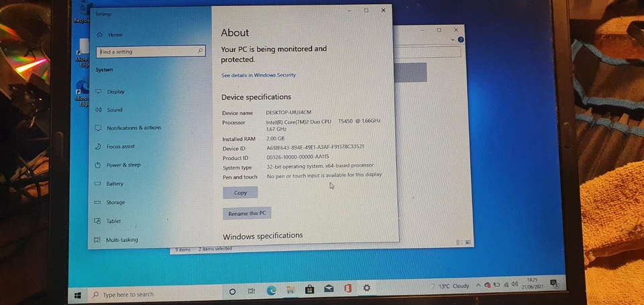644x305 pixels.
Task: Click Rename this PC button
Action: pos(247,214)
